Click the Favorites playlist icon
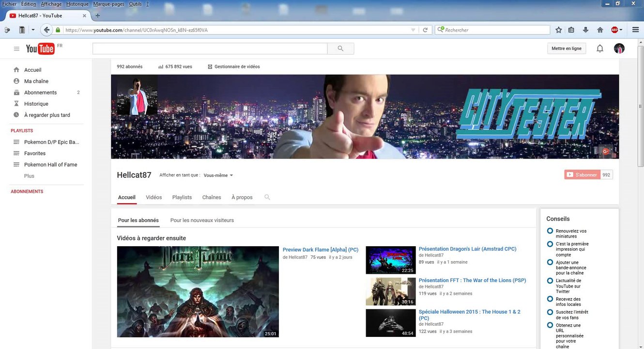The height and width of the screenshot is (349, 644). point(16,153)
